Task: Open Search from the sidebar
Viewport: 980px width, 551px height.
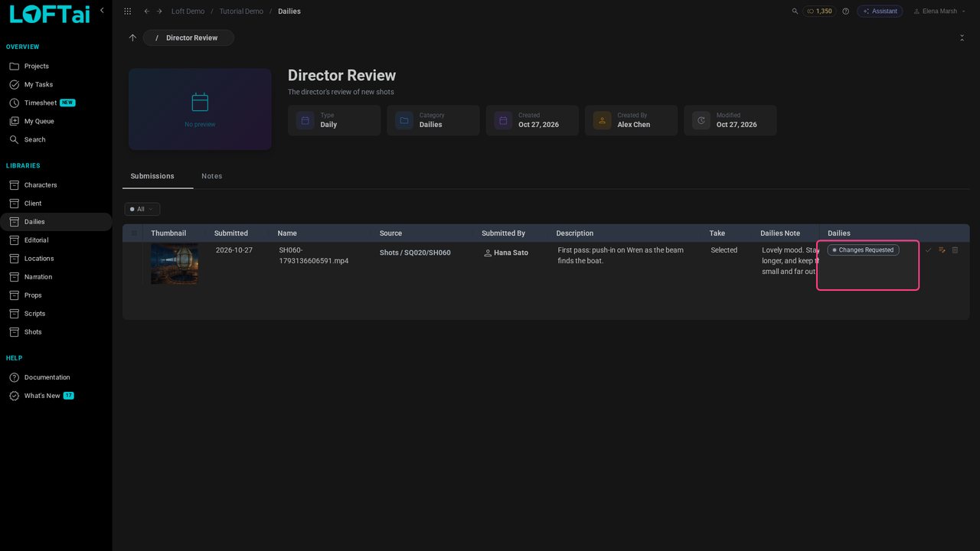Action: point(56,140)
